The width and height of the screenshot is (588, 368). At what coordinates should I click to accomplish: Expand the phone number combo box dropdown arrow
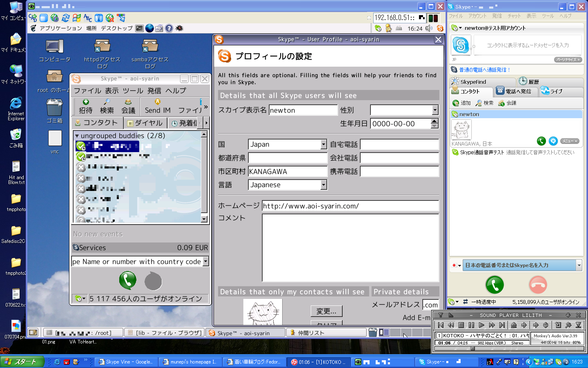pyautogui.click(x=206, y=261)
